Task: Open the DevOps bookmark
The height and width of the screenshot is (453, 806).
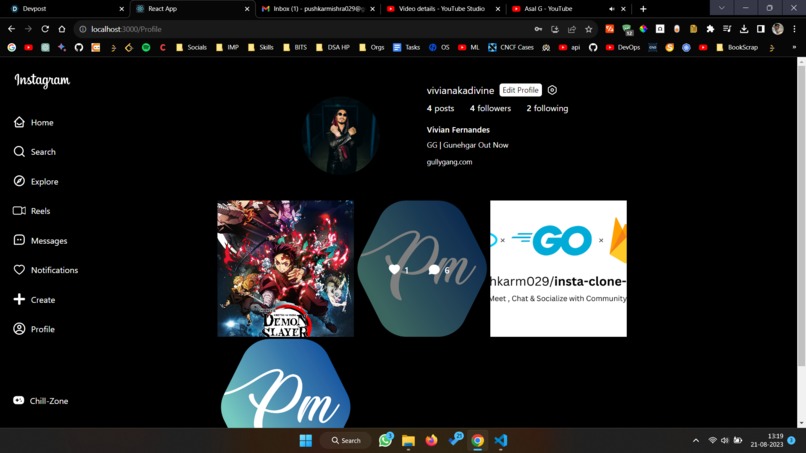Action: pos(623,47)
